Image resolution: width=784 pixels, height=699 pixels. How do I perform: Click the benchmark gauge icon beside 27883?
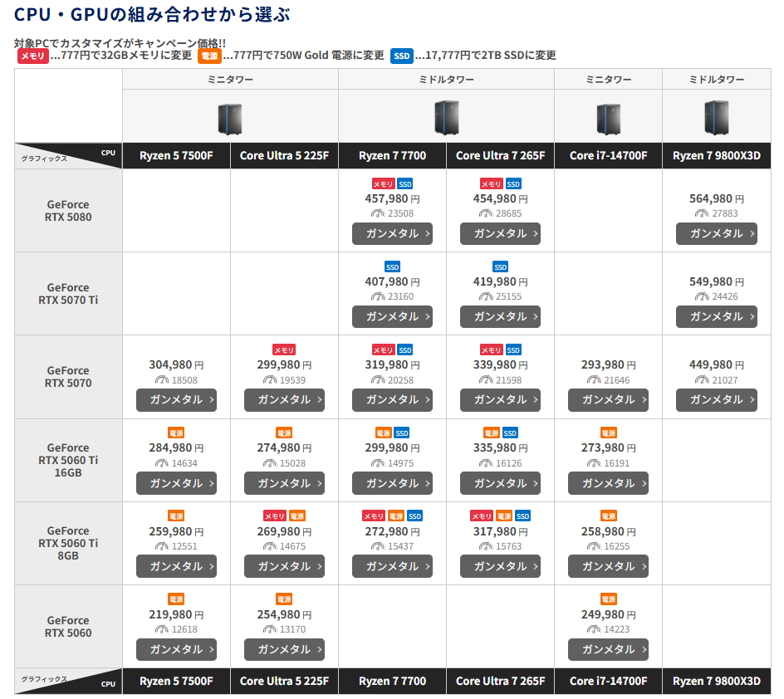[x=702, y=213]
